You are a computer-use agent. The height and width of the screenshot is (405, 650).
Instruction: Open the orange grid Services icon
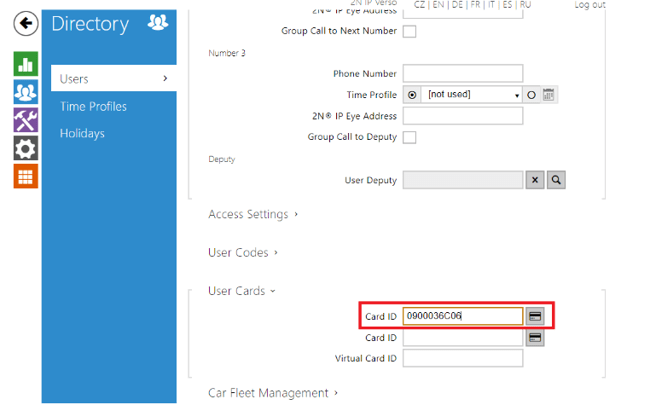click(x=26, y=175)
